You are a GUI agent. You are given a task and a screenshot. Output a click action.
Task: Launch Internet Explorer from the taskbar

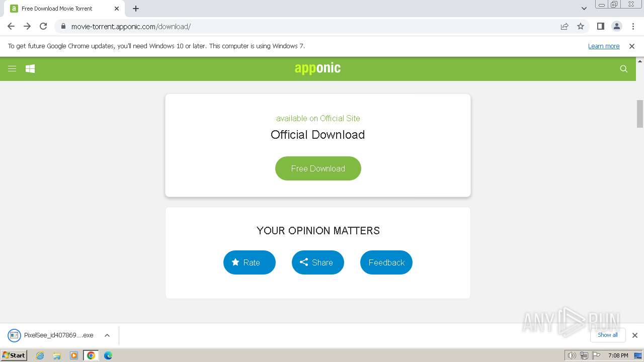(40, 355)
